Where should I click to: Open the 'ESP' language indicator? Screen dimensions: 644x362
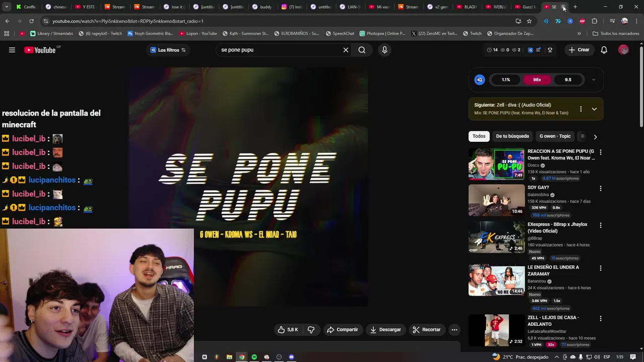coord(607,357)
